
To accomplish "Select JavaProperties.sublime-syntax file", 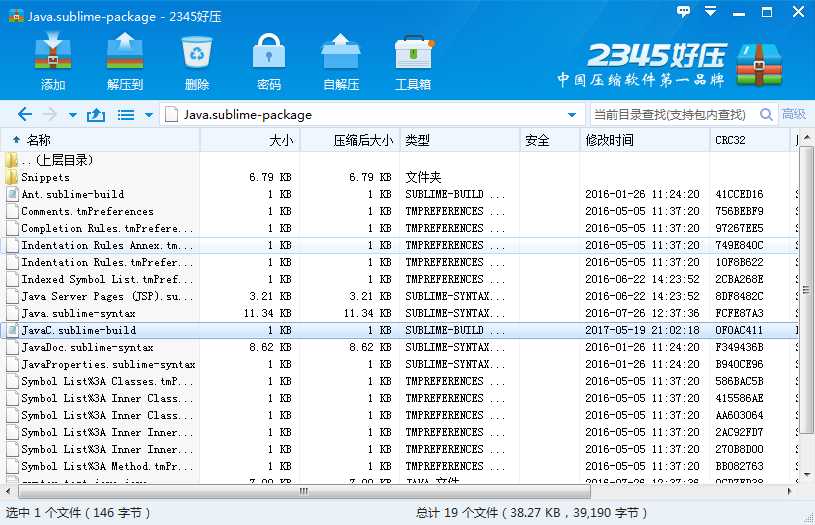I will click(399, 364).
